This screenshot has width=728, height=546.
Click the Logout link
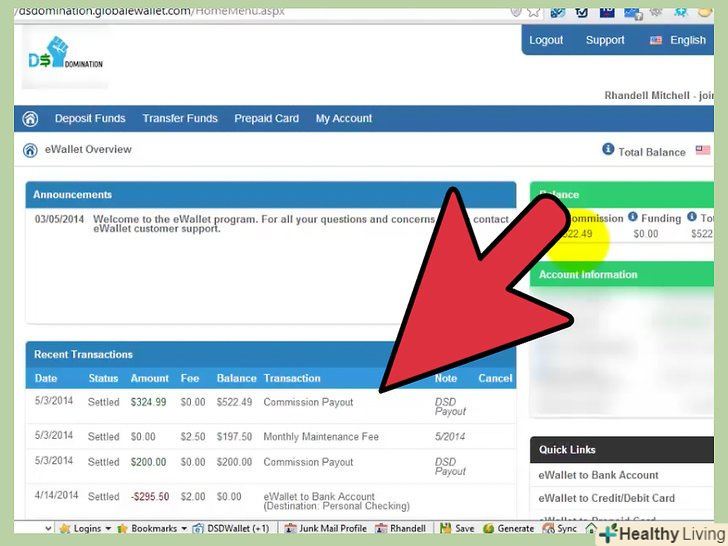click(x=546, y=40)
